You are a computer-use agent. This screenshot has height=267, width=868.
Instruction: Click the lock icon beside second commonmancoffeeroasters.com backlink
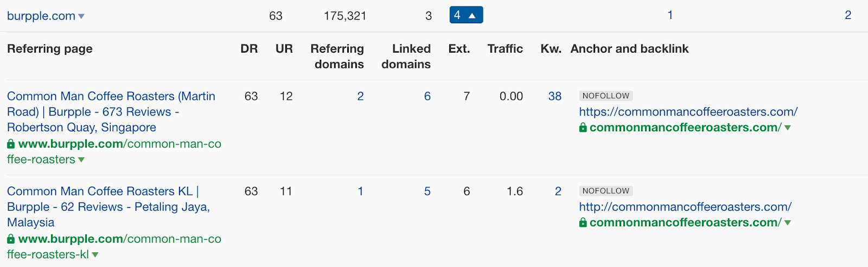(x=583, y=223)
